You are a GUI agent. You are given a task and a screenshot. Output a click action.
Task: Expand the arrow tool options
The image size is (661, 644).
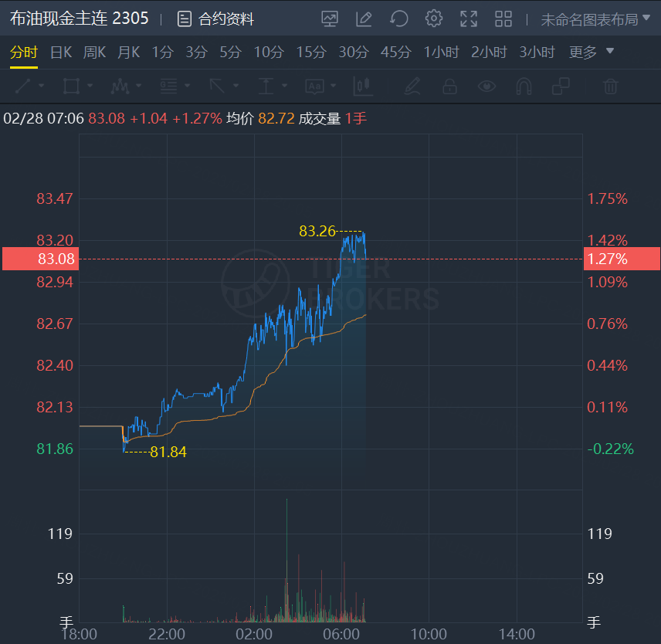pos(236,86)
